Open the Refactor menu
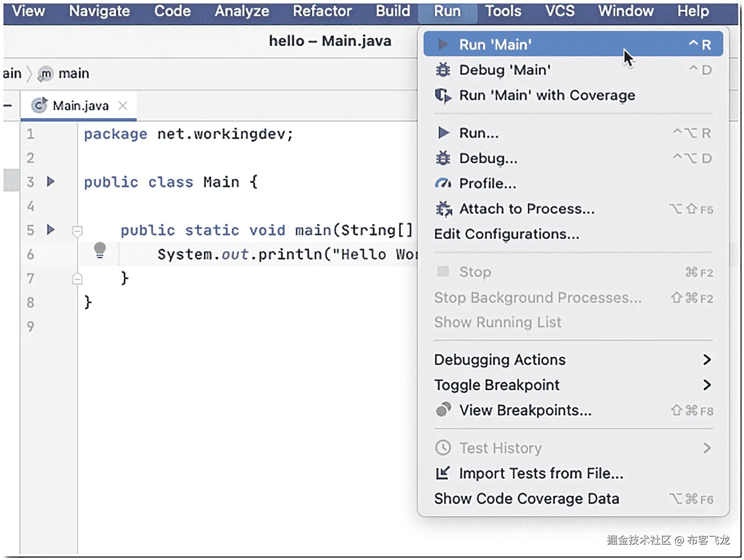 pos(322,11)
